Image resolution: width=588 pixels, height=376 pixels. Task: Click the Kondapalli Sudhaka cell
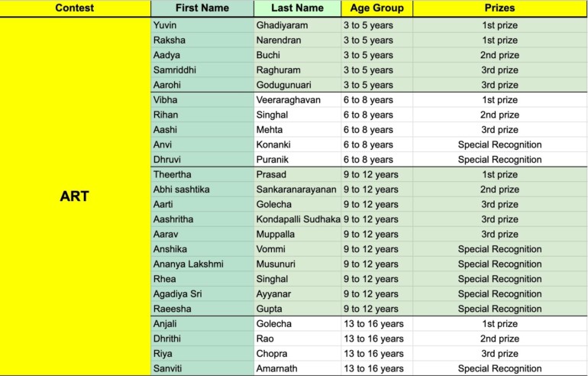coord(298,219)
